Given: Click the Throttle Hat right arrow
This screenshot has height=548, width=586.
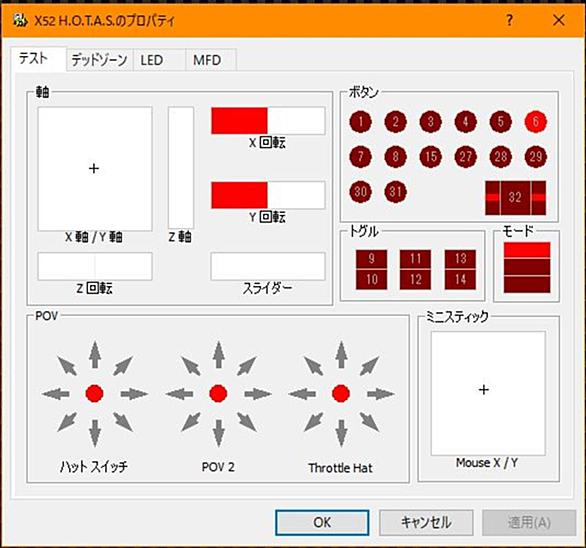Looking at the screenshot, I should pyautogui.click(x=381, y=394).
